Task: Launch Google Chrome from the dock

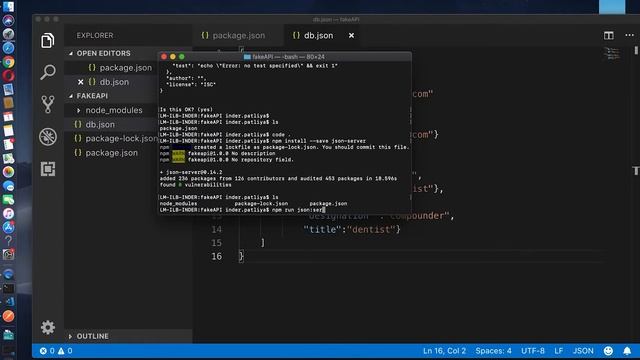Action: pos(8,62)
